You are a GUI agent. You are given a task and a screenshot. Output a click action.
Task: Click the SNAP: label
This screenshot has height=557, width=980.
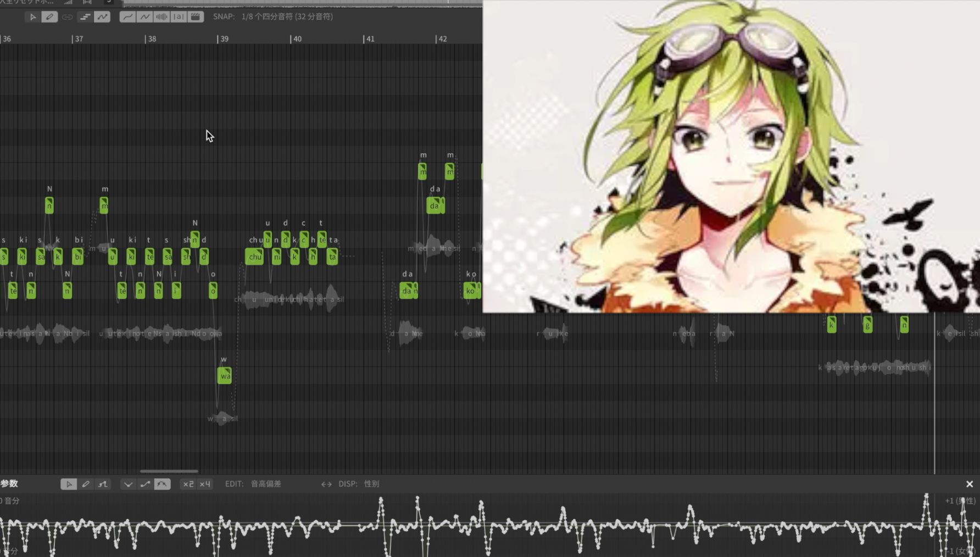click(224, 16)
